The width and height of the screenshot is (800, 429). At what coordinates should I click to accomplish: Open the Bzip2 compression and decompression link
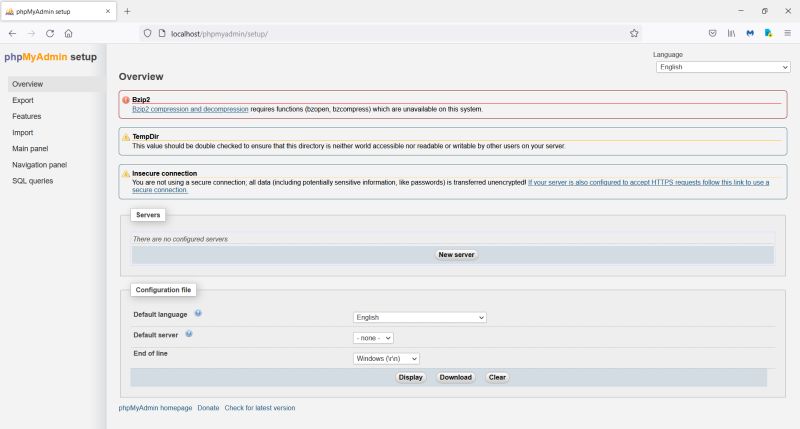tap(190, 109)
